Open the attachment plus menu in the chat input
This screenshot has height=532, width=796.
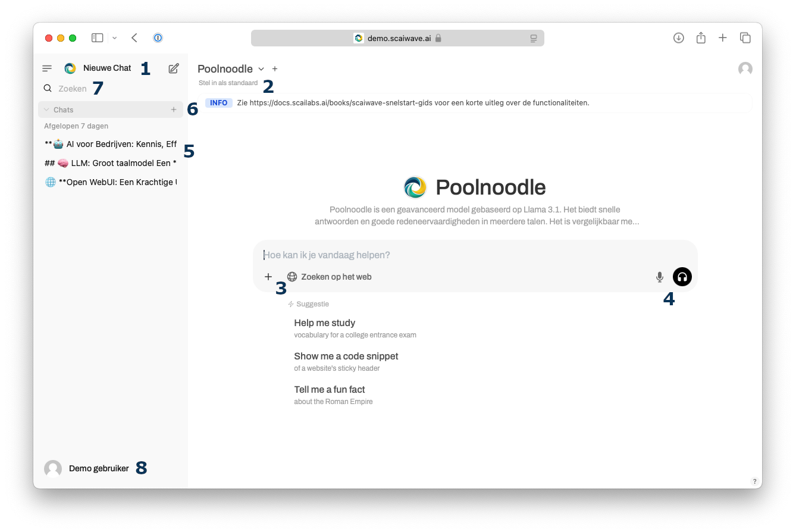coord(268,277)
